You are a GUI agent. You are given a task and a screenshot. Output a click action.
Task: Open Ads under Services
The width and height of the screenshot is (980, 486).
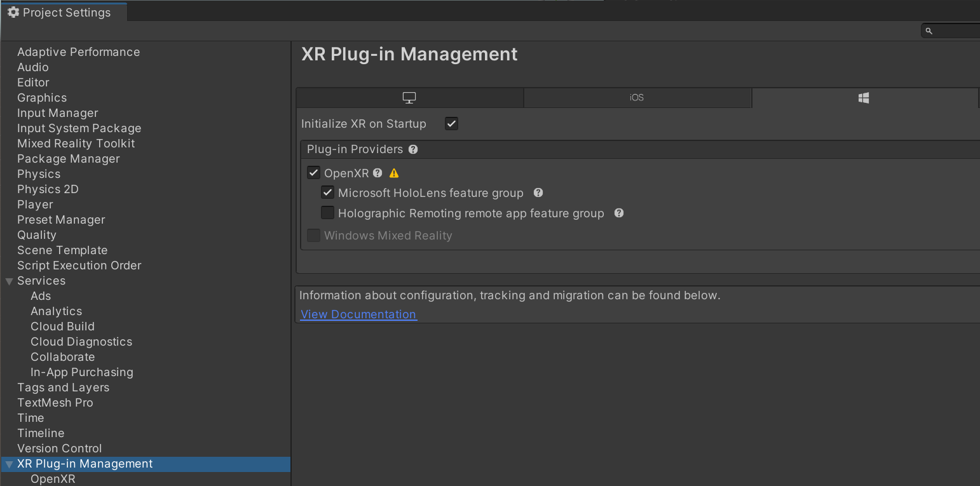coord(41,296)
